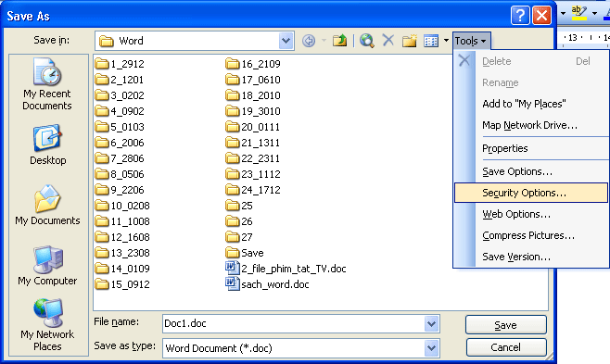
Task: Go up one folder level
Action: point(339,41)
